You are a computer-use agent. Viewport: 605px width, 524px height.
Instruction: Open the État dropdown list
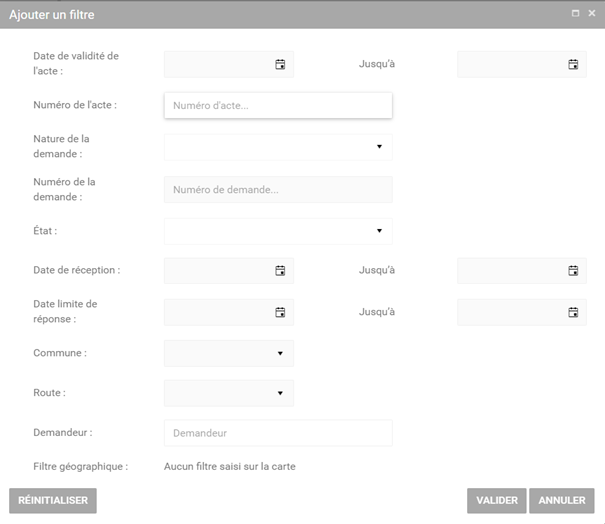click(379, 231)
